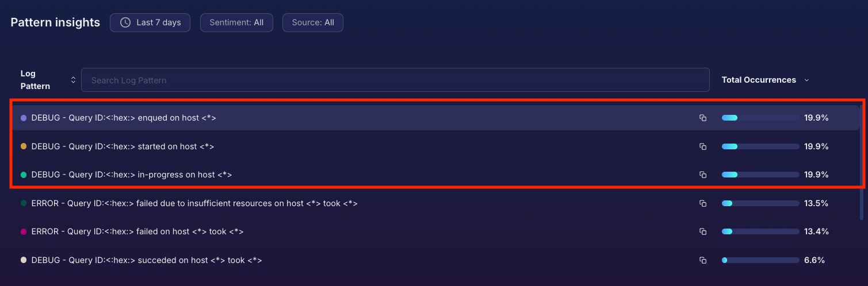The width and height of the screenshot is (868, 286).
Task: Open the Source: All filter
Action: (313, 22)
